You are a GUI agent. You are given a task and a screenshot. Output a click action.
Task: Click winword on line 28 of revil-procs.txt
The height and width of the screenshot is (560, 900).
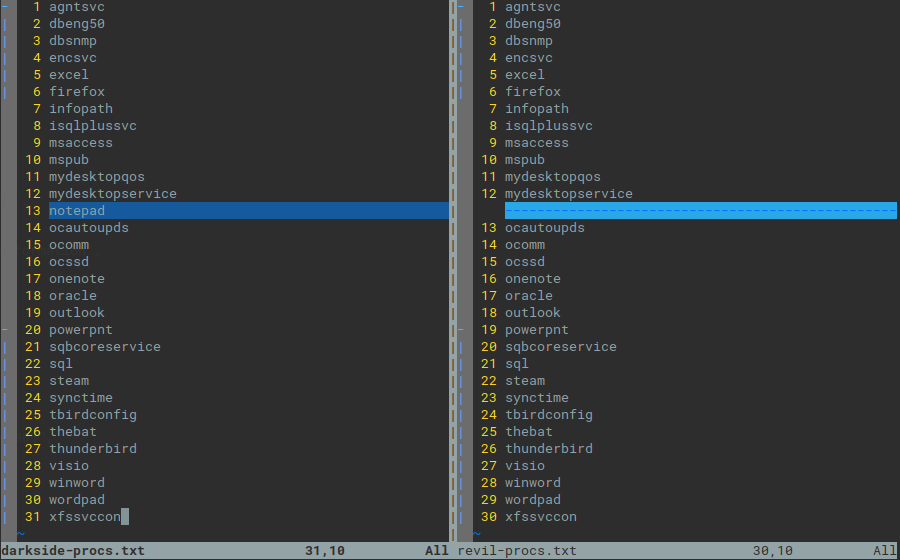coord(533,483)
